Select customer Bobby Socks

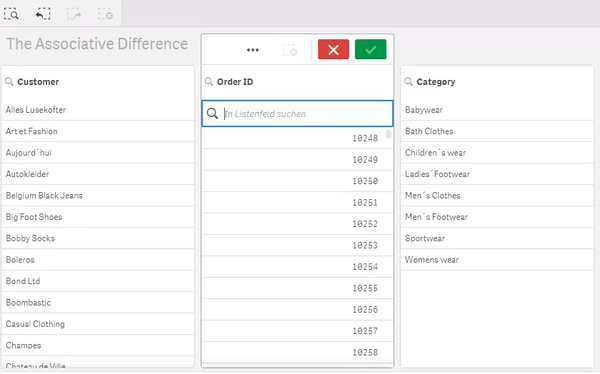(98, 238)
